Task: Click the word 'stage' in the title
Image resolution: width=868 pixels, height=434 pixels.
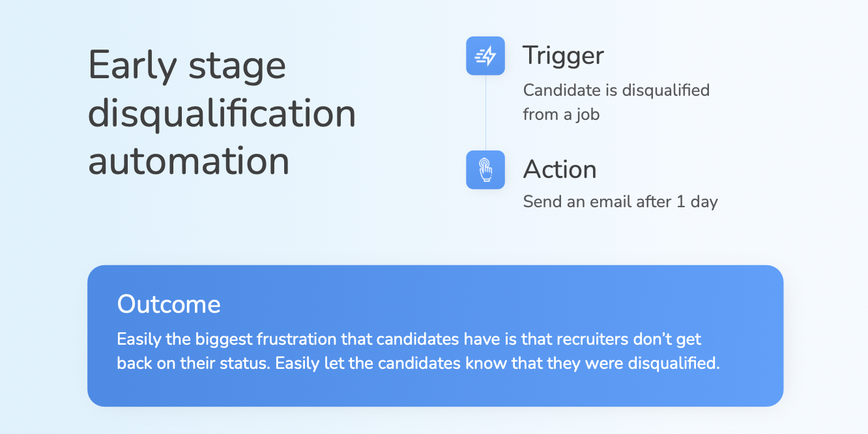Action: pyautogui.click(x=237, y=67)
